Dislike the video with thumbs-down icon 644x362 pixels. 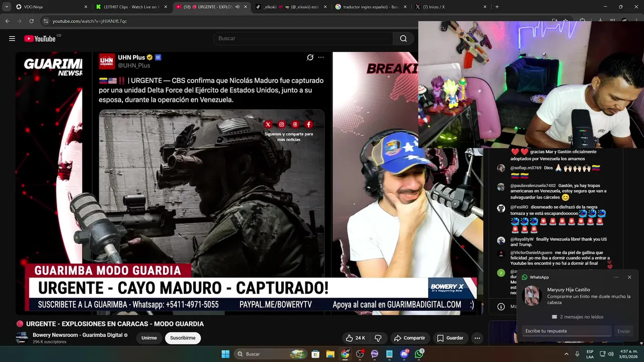[378, 338]
